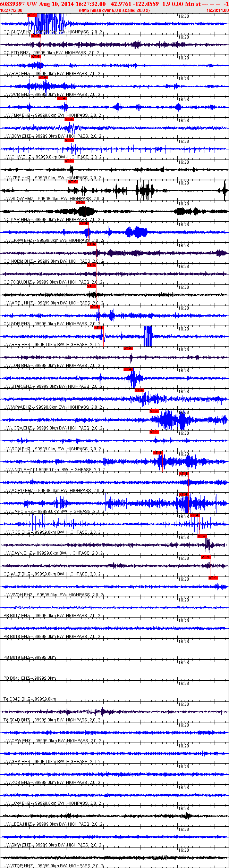This screenshot has width=229, height=868.
Task: Select the pick marker on UW.MORO.EHZ trace
Action: [x=184, y=474]
